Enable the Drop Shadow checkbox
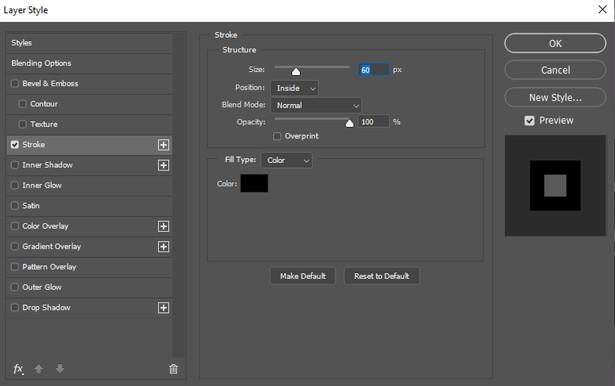This screenshot has height=386, width=615. [15, 308]
